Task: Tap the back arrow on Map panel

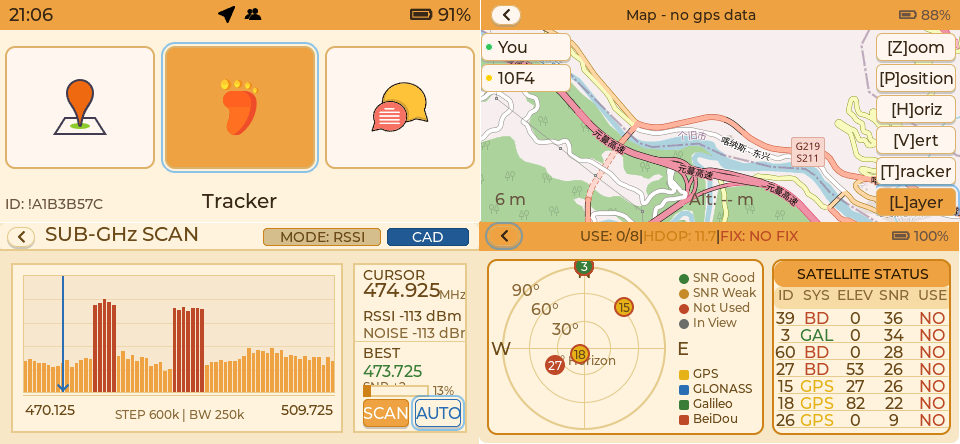Action: 506,15
